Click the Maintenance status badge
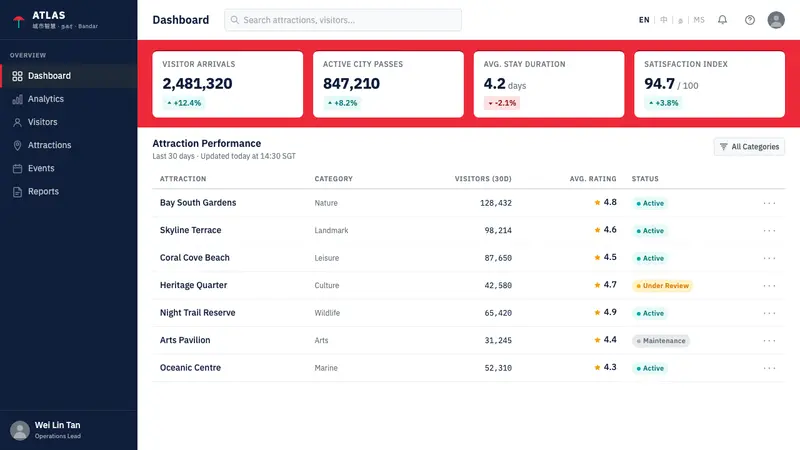Image resolution: width=800 pixels, height=450 pixels. (661, 341)
